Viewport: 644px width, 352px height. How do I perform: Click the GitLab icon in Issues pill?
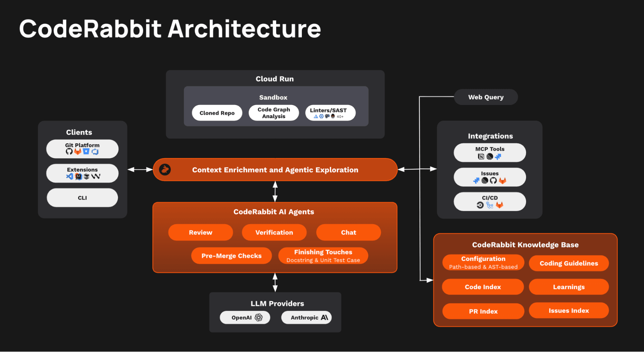tap(503, 181)
